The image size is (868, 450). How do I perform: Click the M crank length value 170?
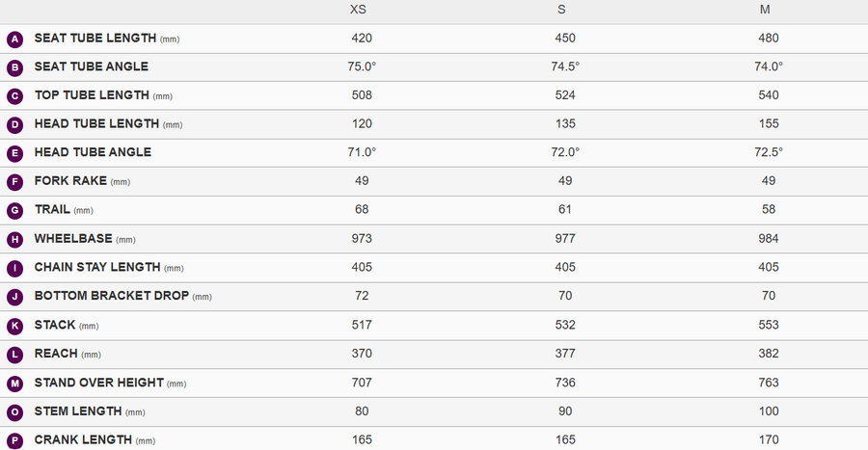click(x=769, y=439)
